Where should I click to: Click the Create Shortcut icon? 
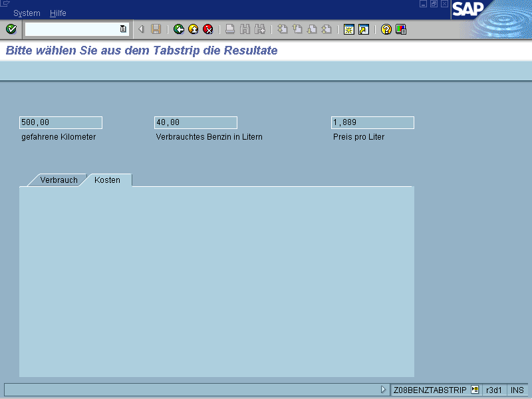[363, 29]
